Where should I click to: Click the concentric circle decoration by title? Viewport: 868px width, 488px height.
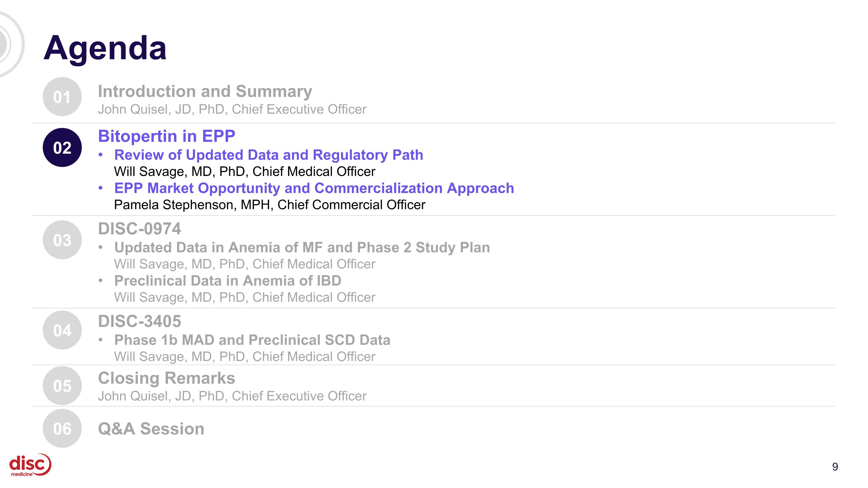tap(11, 44)
